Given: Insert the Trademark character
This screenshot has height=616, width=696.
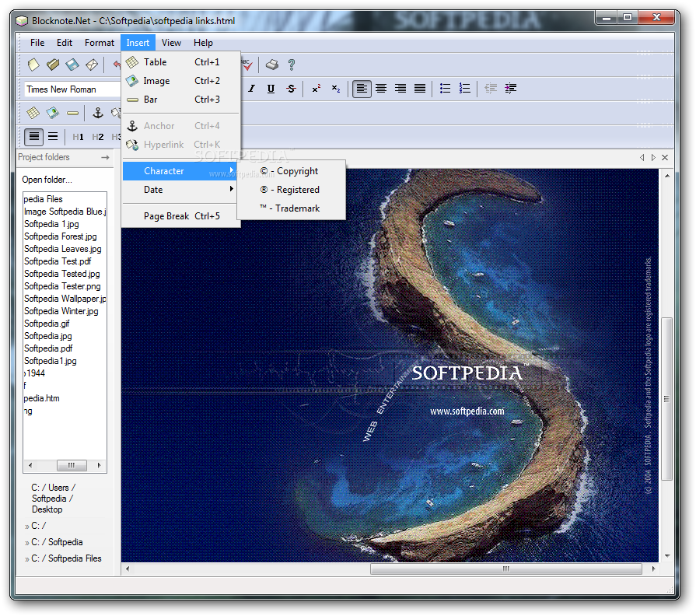Looking at the screenshot, I should coord(291,208).
